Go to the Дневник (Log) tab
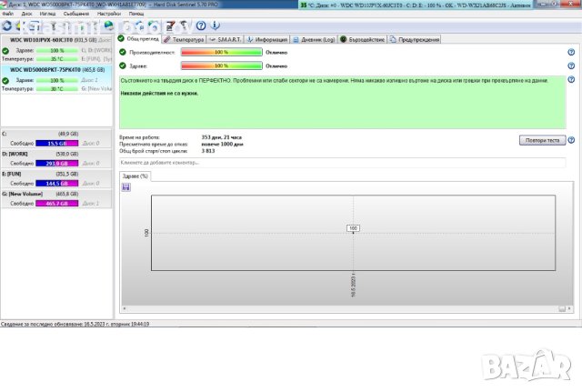 tap(315, 40)
